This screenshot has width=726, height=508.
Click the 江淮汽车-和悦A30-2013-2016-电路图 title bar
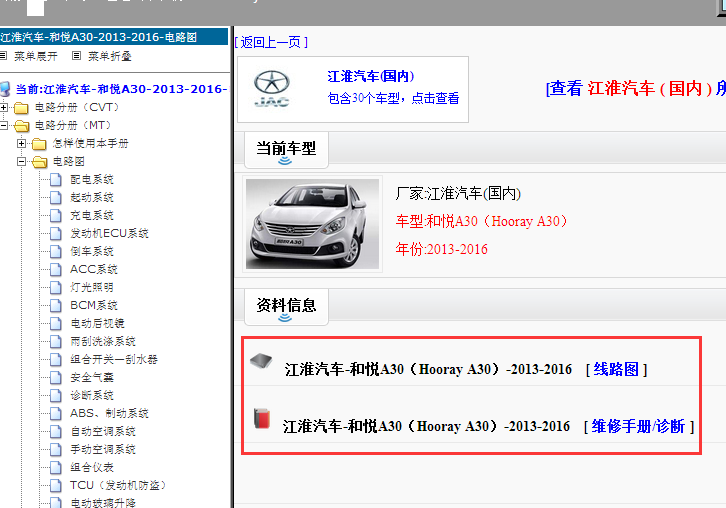coord(114,37)
